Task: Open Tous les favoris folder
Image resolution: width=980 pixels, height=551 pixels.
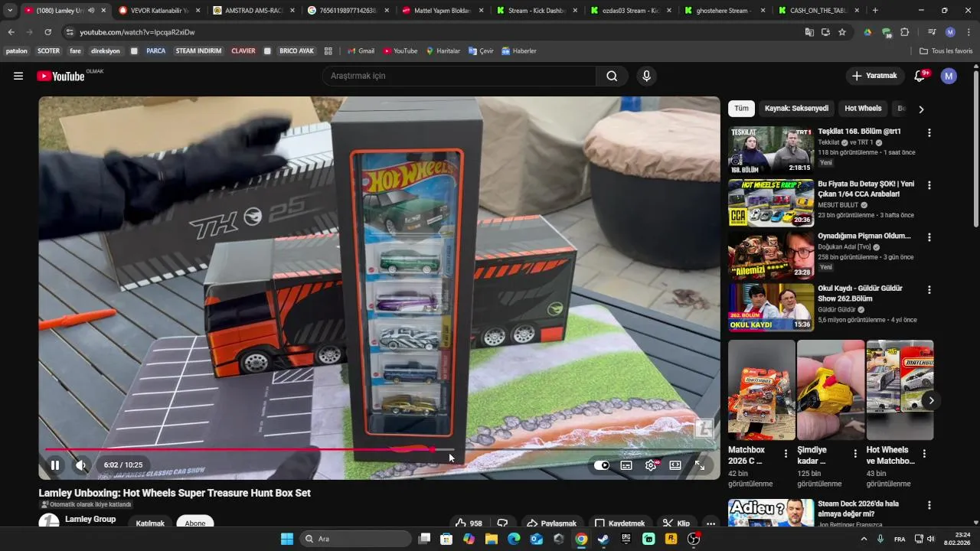Action: (x=946, y=51)
